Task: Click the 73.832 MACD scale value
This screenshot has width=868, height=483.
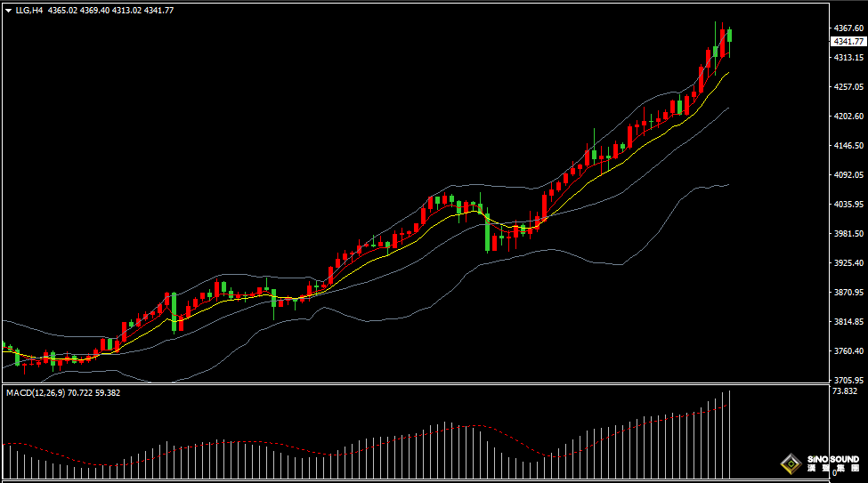Action: (844, 391)
